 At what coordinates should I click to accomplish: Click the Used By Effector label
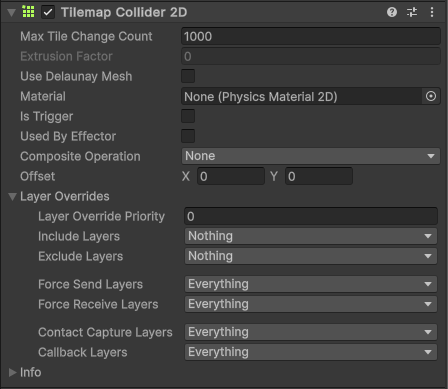coord(68,136)
